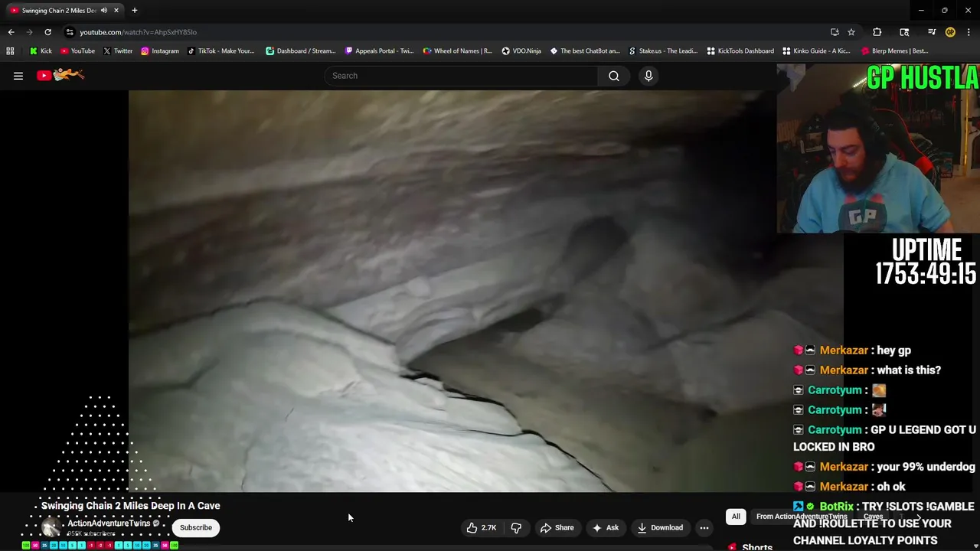The height and width of the screenshot is (551, 980).
Task: Click ActionAdventureTwins channel avatar
Action: click(51, 527)
